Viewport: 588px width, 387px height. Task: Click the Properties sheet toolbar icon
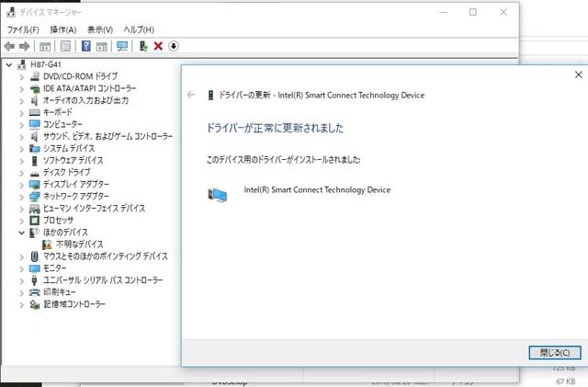(65, 46)
